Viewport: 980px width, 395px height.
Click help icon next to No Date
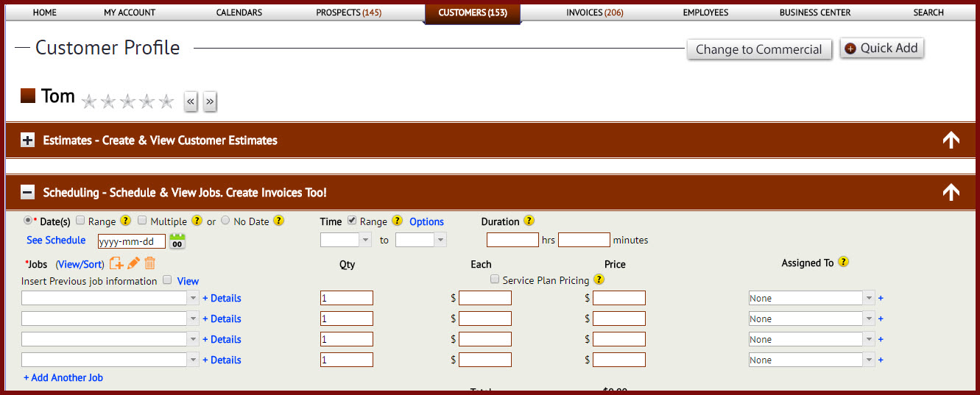[x=278, y=221]
